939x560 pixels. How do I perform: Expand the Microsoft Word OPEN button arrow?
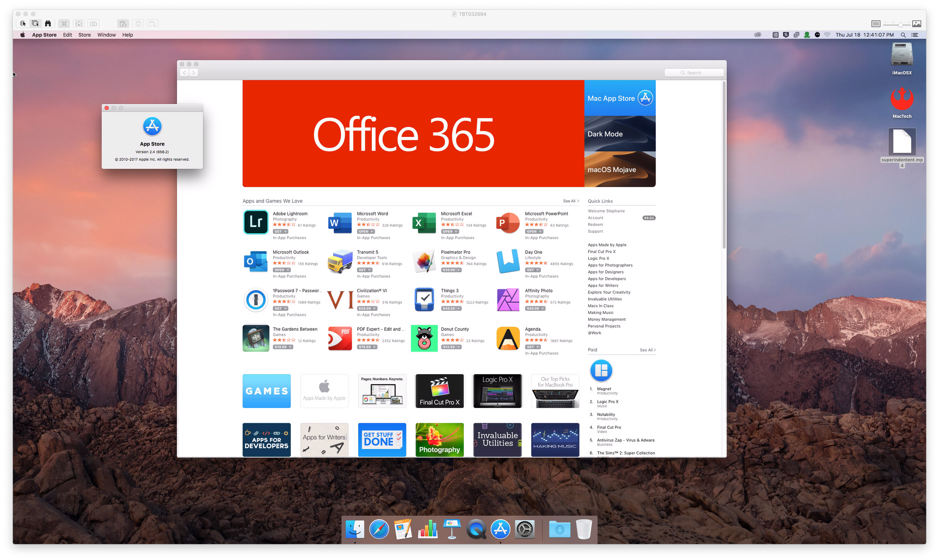coord(372,232)
